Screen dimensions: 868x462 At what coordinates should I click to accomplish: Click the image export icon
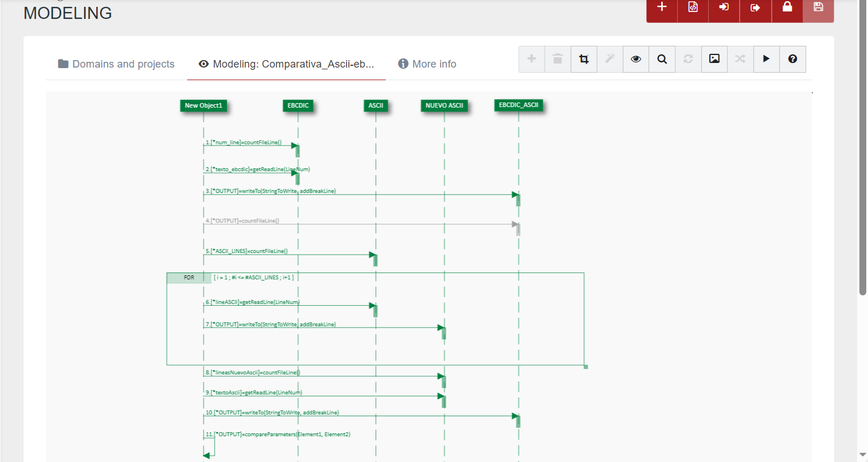click(714, 59)
